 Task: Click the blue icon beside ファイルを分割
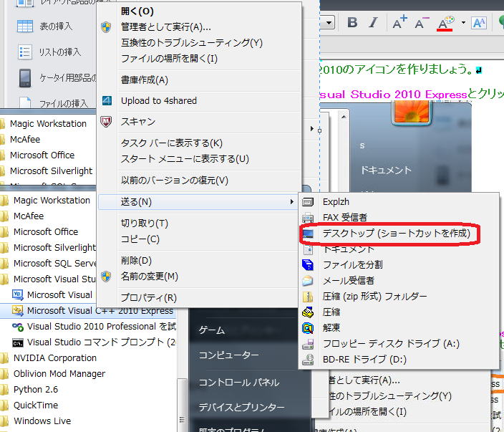(x=308, y=265)
